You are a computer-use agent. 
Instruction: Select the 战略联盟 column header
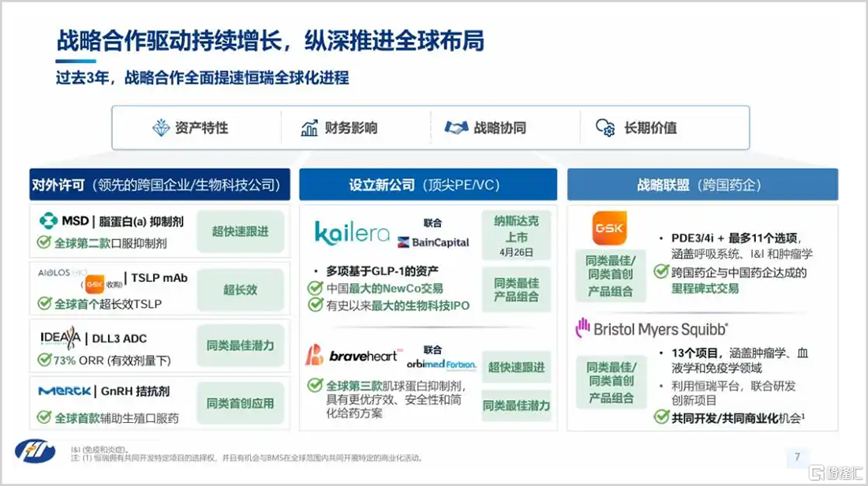[x=702, y=185]
